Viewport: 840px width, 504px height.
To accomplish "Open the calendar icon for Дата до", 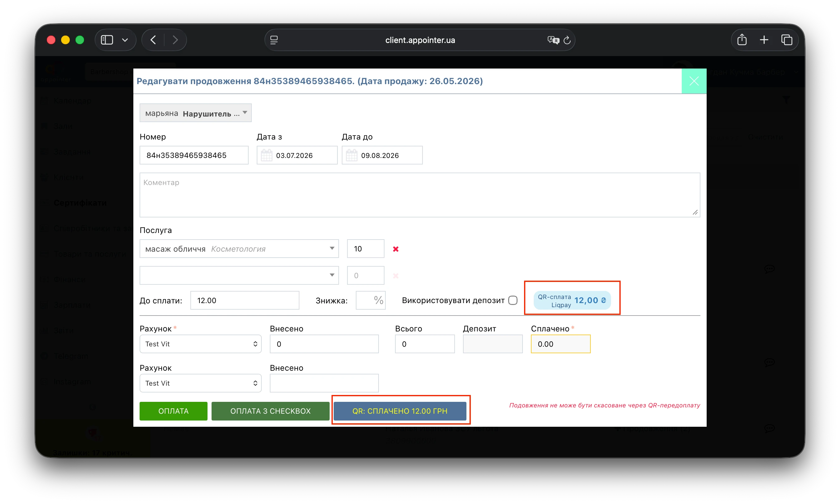I will point(351,155).
